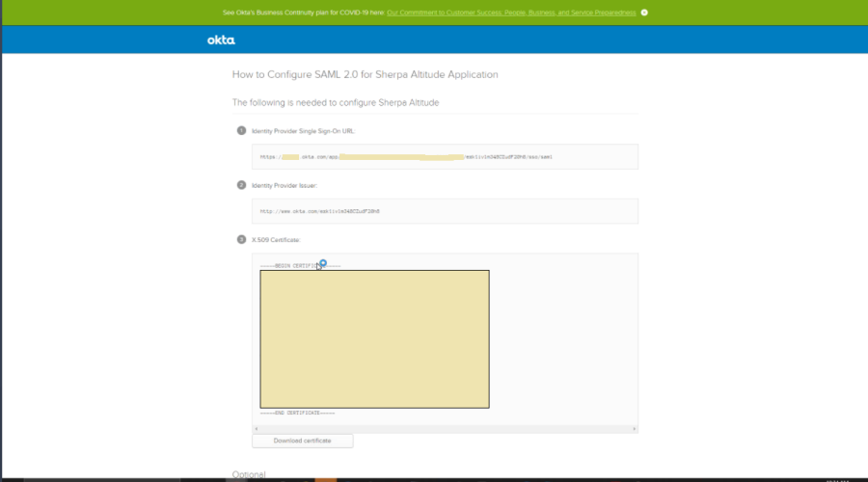
Task: Click the certificate box horizontal scrollbar track
Action: click(444, 428)
